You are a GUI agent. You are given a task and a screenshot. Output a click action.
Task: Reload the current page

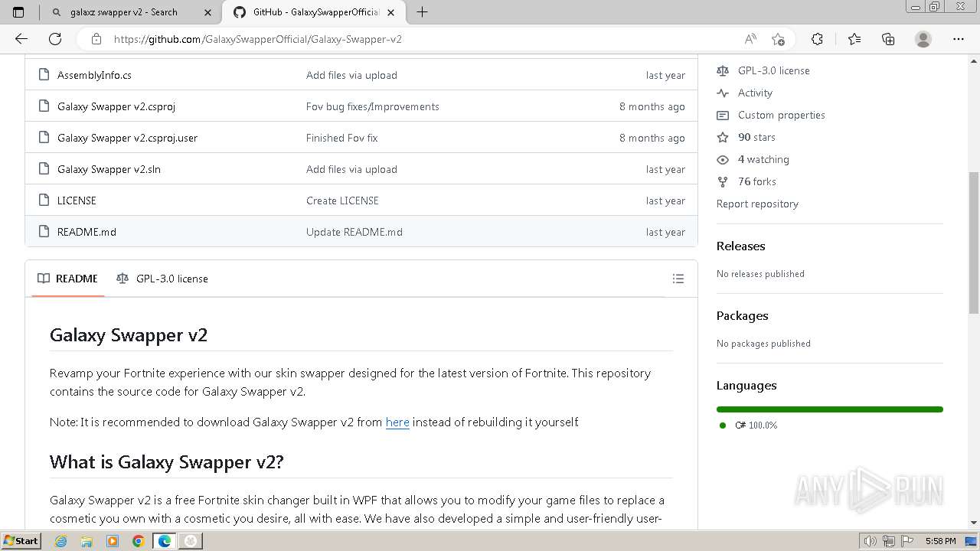click(x=55, y=39)
